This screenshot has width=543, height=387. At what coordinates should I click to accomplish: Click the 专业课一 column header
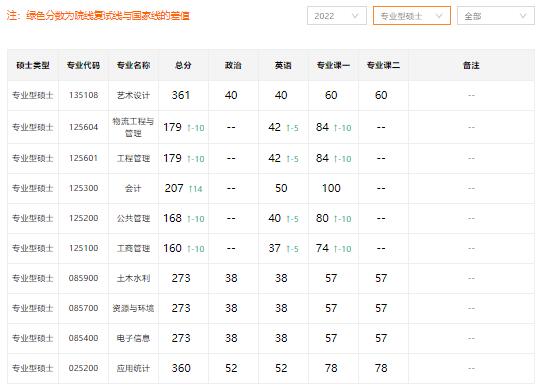click(x=333, y=65)
